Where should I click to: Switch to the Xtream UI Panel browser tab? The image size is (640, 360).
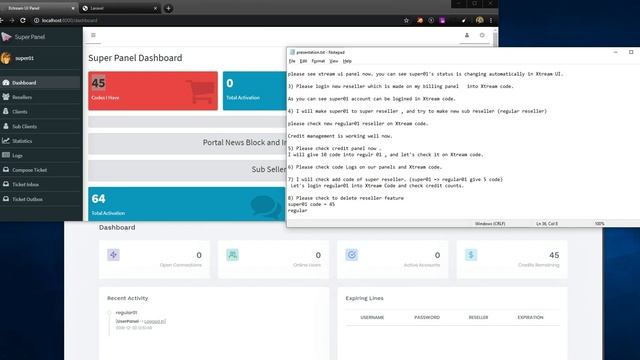38,8
